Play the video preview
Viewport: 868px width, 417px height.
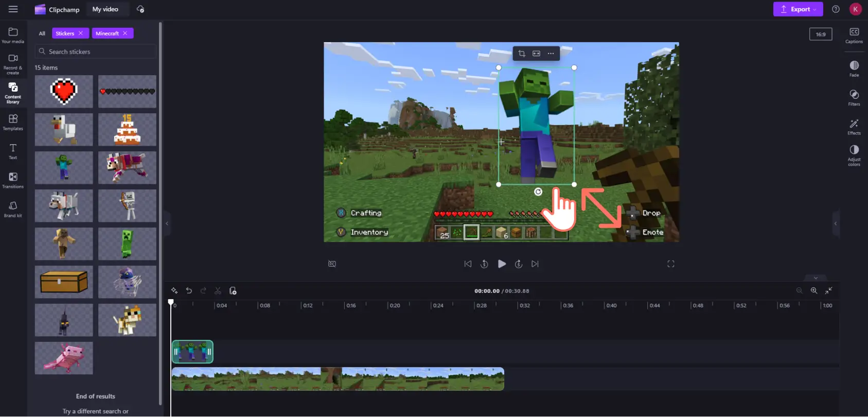tap(502, 264)
